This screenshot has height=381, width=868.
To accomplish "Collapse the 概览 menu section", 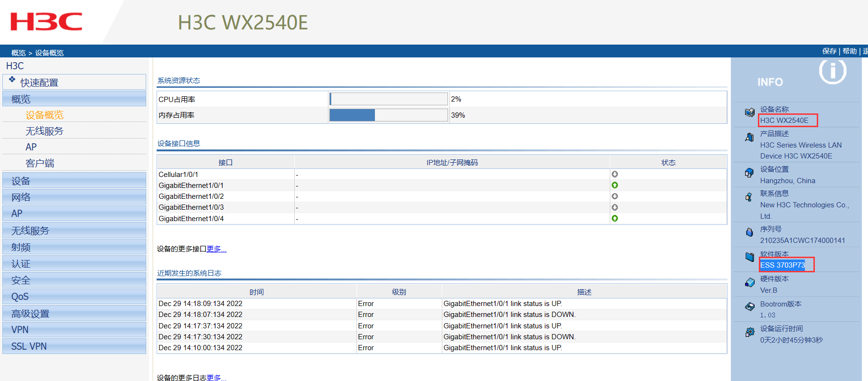I will click(74, 99).
